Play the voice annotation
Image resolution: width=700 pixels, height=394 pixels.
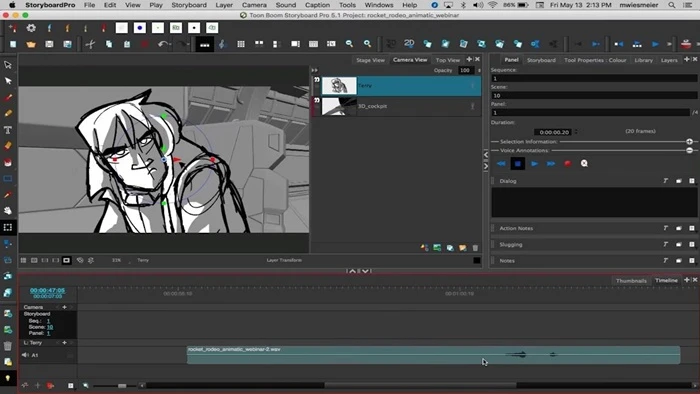[534, 164]
